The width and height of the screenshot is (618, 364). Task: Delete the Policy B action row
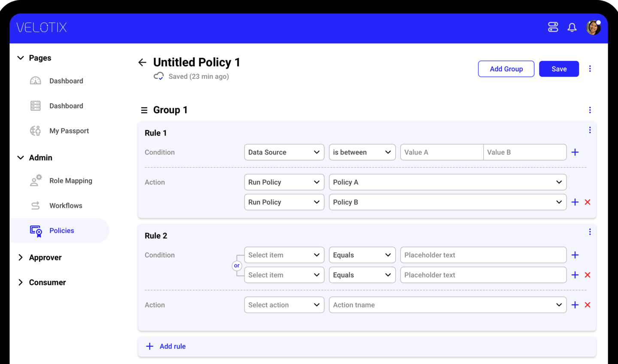click(588, 202)
